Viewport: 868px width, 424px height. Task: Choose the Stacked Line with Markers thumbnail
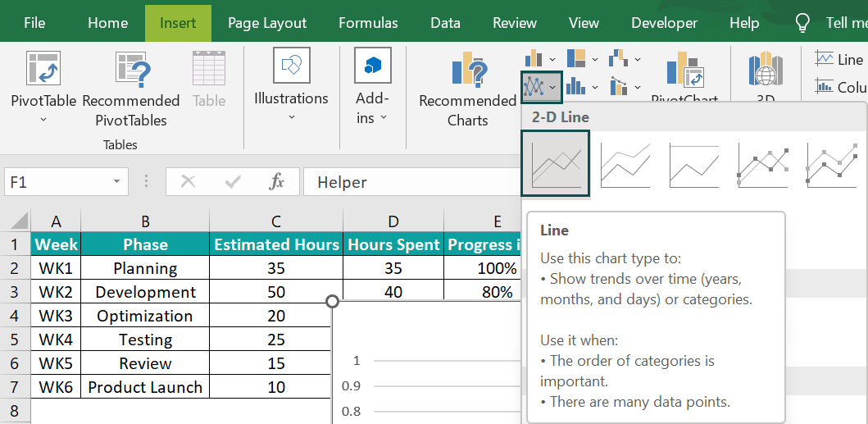[832, 164]
